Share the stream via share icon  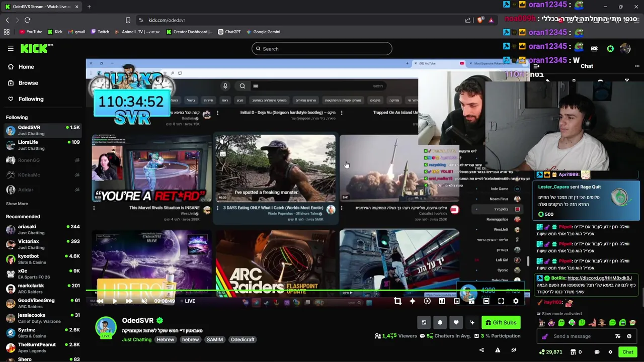click(481, 350)
